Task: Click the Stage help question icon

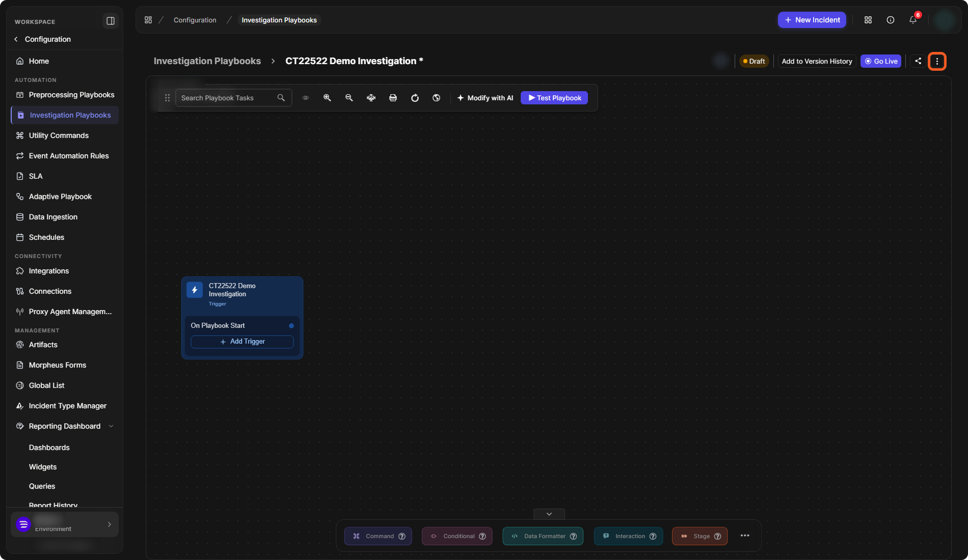Action: 718,536
